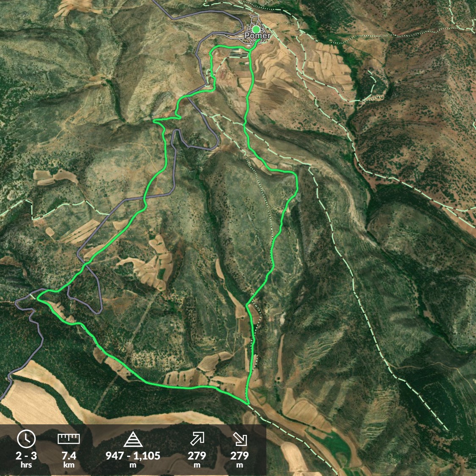Click the 7.4 km distance value

click(69, 459)
